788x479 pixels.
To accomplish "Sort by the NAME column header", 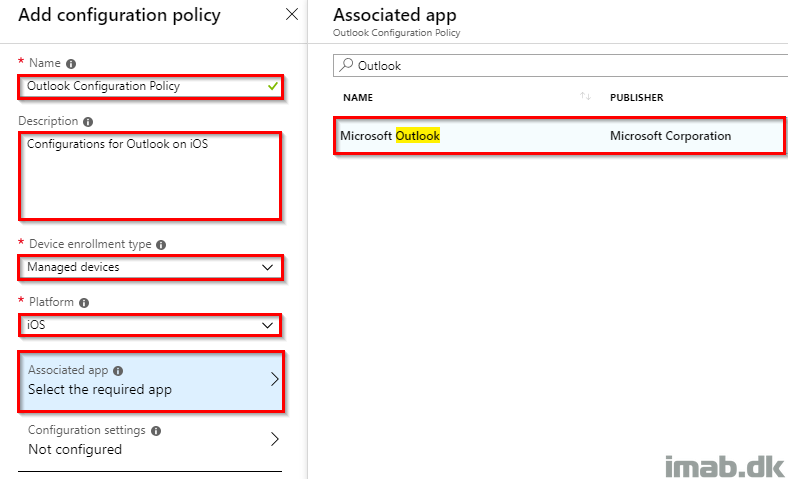I will click(358, 98).
